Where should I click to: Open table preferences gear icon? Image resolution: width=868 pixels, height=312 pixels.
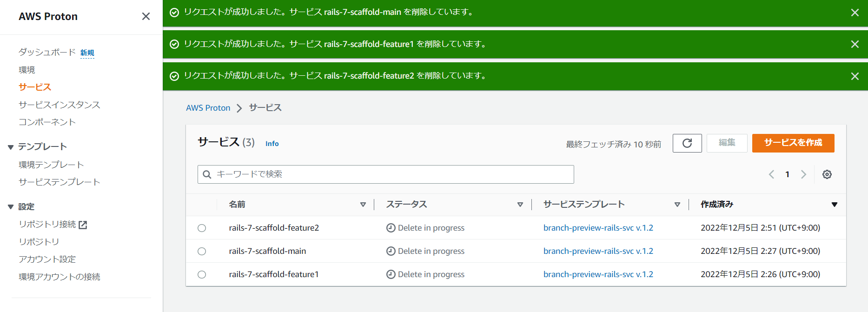(x=827, y=174)
